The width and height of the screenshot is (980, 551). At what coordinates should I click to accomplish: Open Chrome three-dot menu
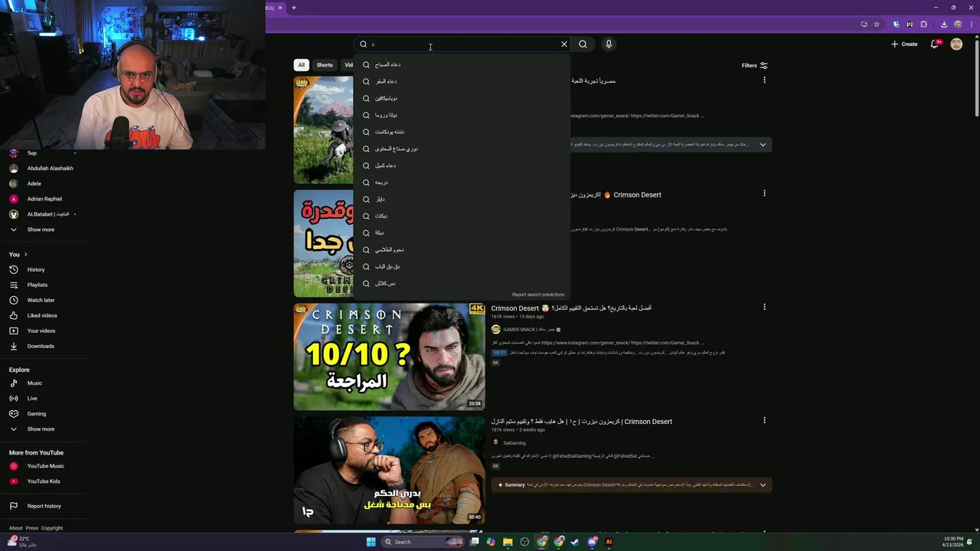tap(971, 24)
